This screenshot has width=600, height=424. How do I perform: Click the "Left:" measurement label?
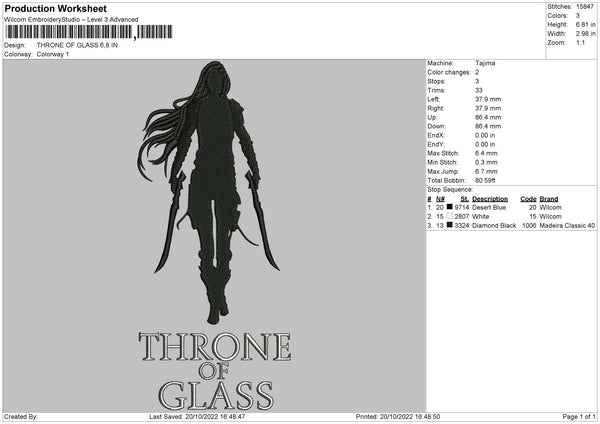coord(434,99)
